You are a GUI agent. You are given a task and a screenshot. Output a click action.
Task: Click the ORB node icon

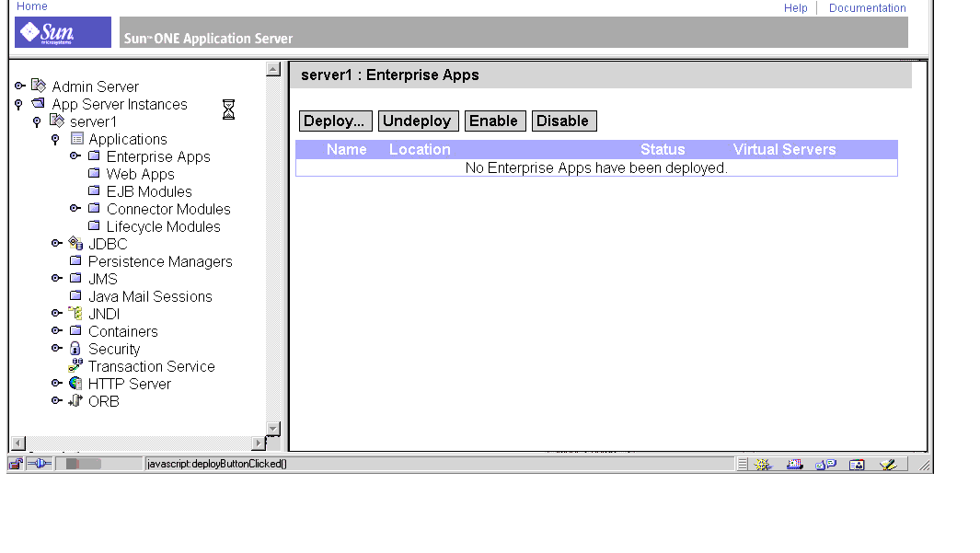(75, 400)
